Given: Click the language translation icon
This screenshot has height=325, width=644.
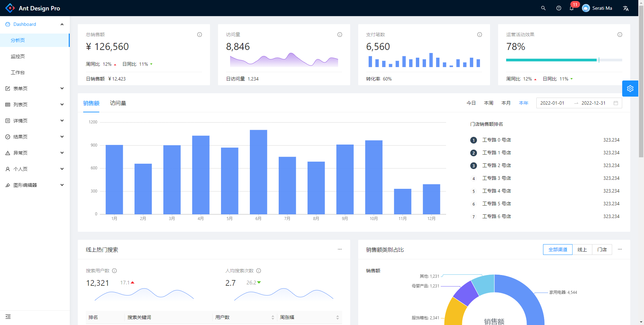Looking at the screenshot, I should pyautogui.click(x=626, y=8).
